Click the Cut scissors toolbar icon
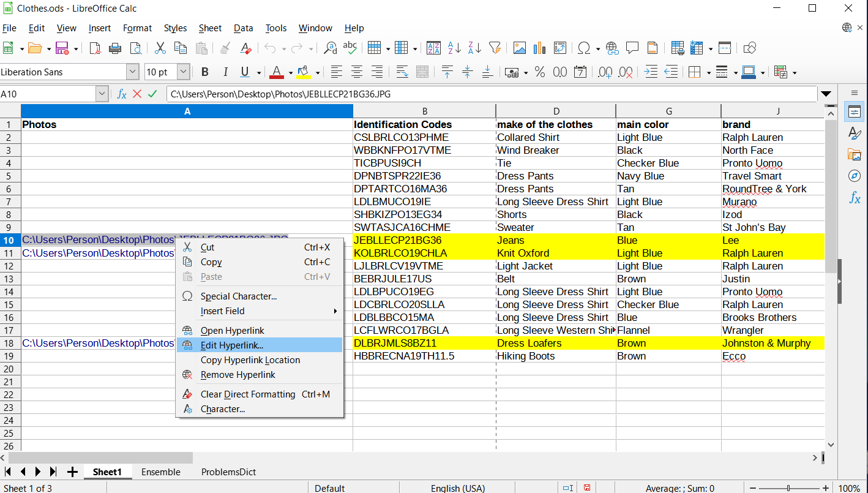868x493 pixels. 160,48
